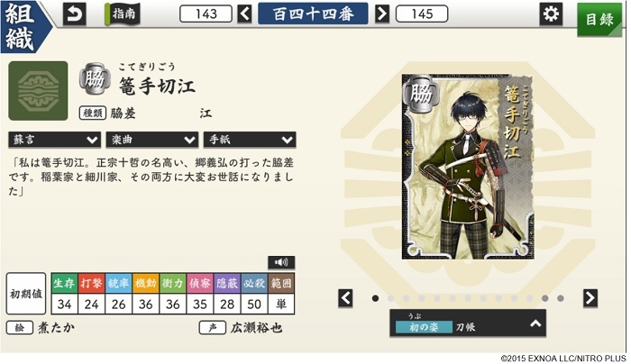Expand the 録言 dropdown
Screen dimensions: 631x364
[x=54, y=140]
